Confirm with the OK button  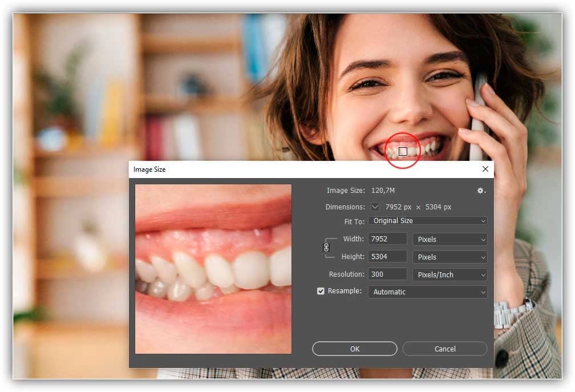click(355, 349)
